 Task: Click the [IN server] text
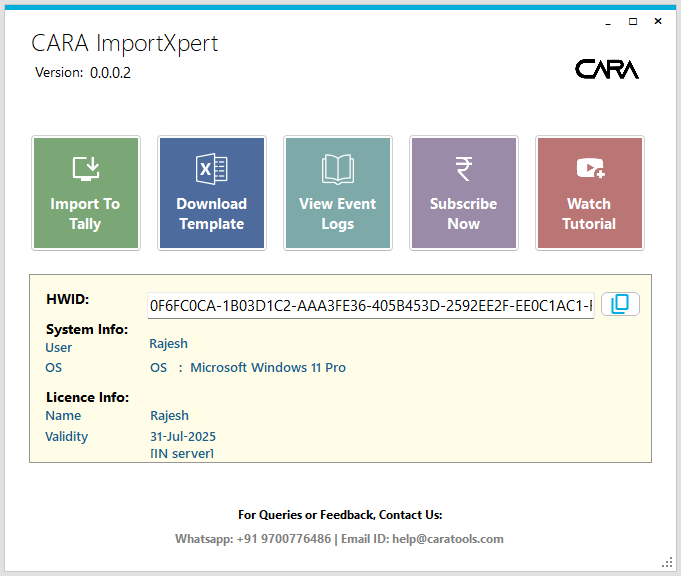click(x=182, y=454)
